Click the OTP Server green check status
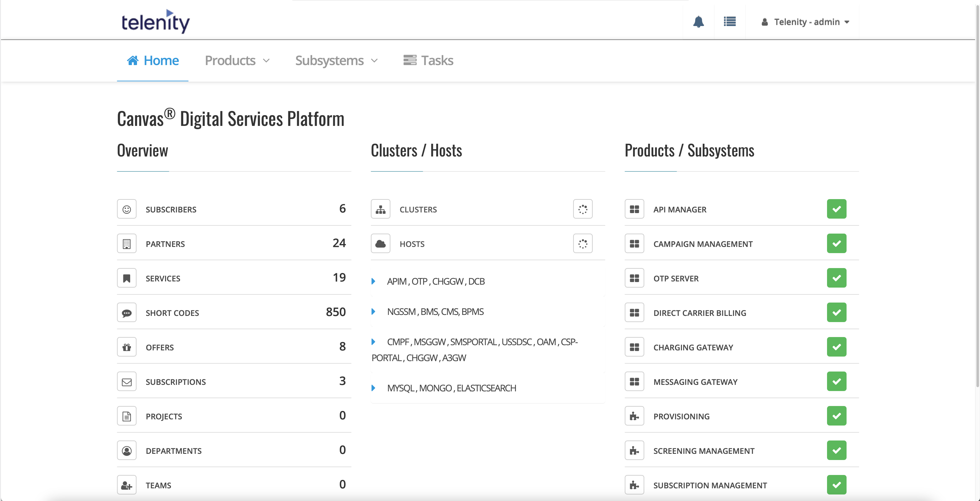 836,278
